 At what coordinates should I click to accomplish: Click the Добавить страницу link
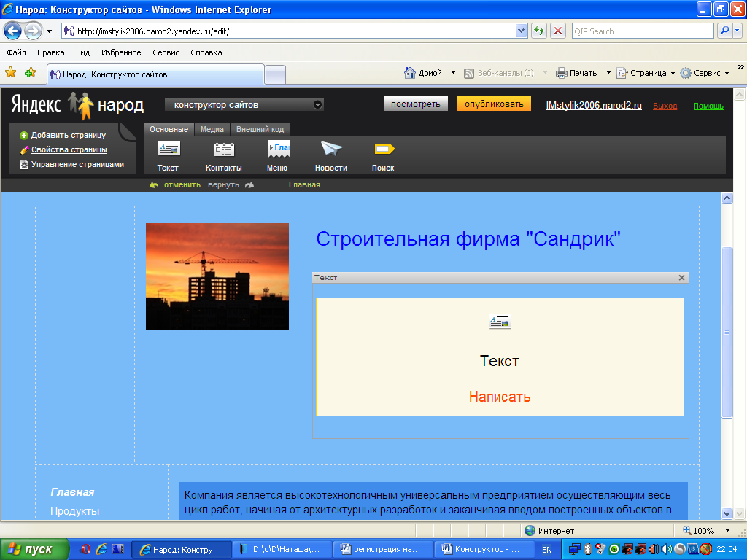click(x=69, y=135)
